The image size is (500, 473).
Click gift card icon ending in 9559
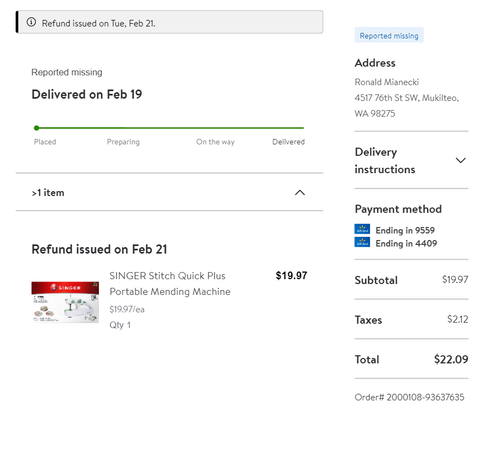(x=362, y=229)
